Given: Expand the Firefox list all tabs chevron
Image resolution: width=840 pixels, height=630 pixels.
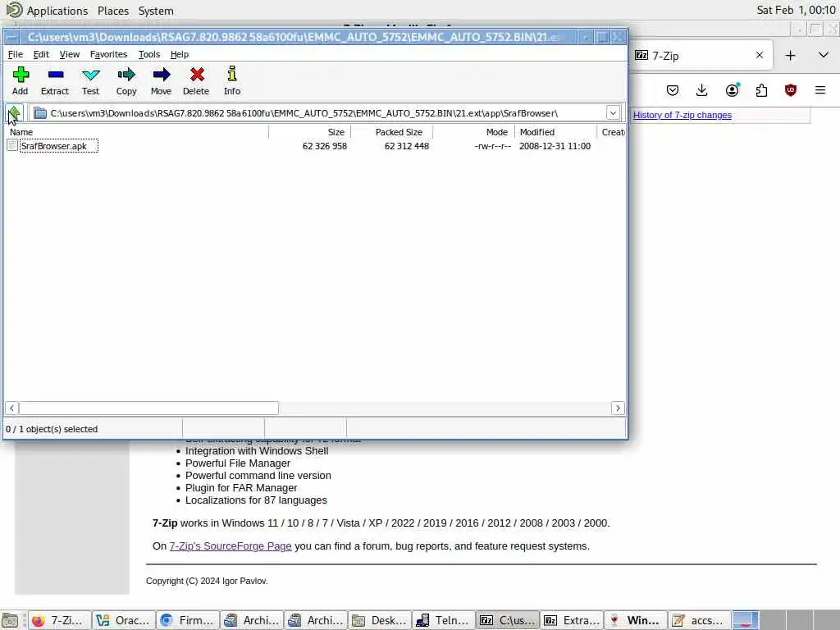Looking at the screenshot, I should coord(824,55).
